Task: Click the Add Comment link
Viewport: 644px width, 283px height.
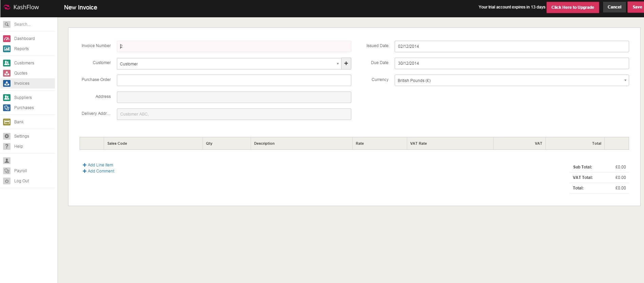Action: pos(101,171)
